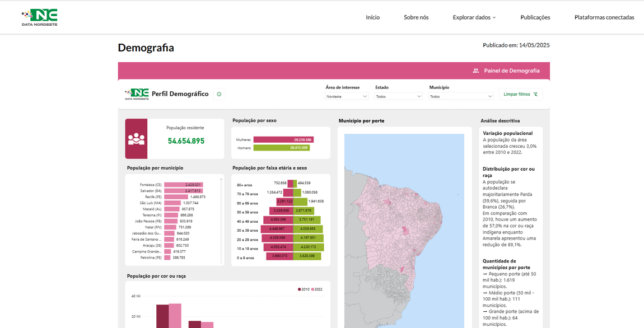Viewport: 644px width, 328px height.
Task: Expand the Explorar dados menu chevron
Action: coord(495,17)
